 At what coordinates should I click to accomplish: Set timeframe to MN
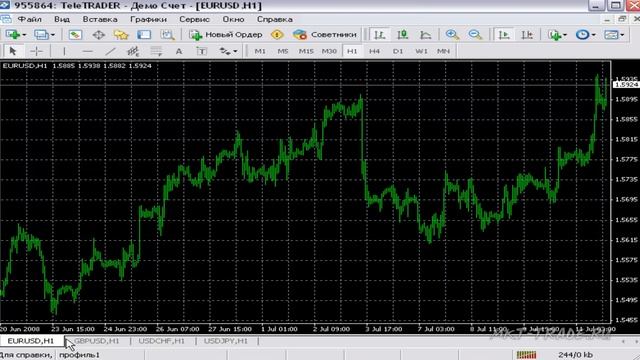(x=443, y=51)
